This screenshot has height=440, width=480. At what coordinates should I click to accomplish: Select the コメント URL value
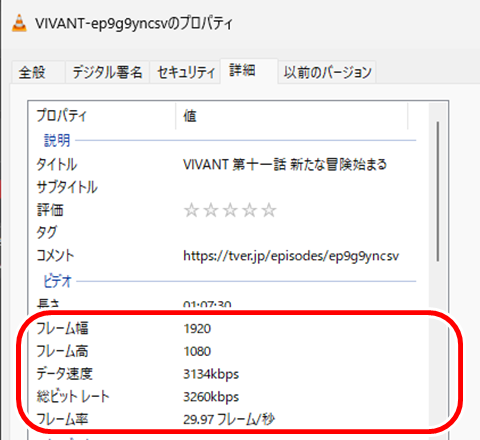(x=291, y=256)
